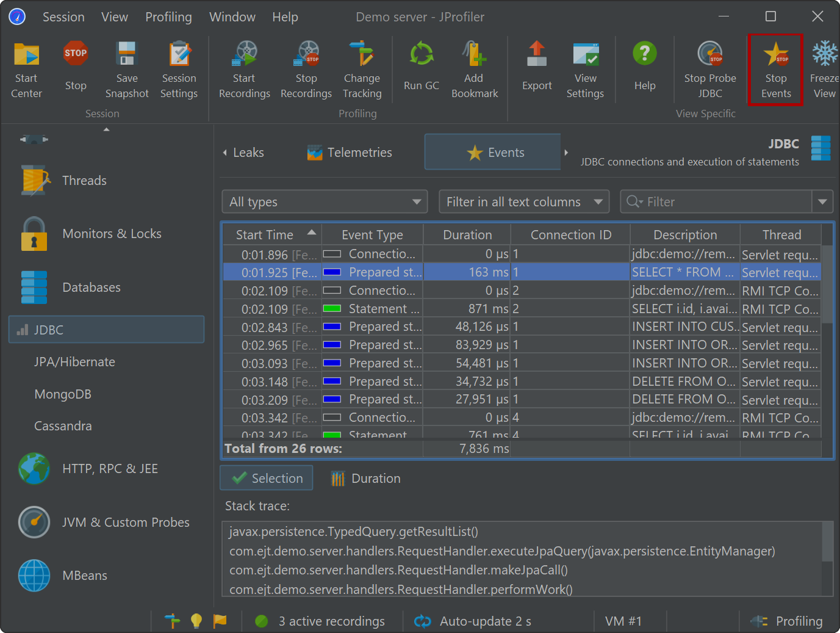This screenshot has height=633, width=840.
Task: Open Monitors & Locks section
Action: pos(92,234)
